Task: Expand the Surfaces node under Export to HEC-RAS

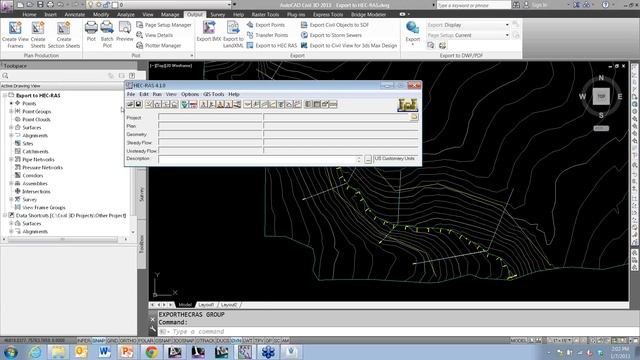Action: click(11, 127)
